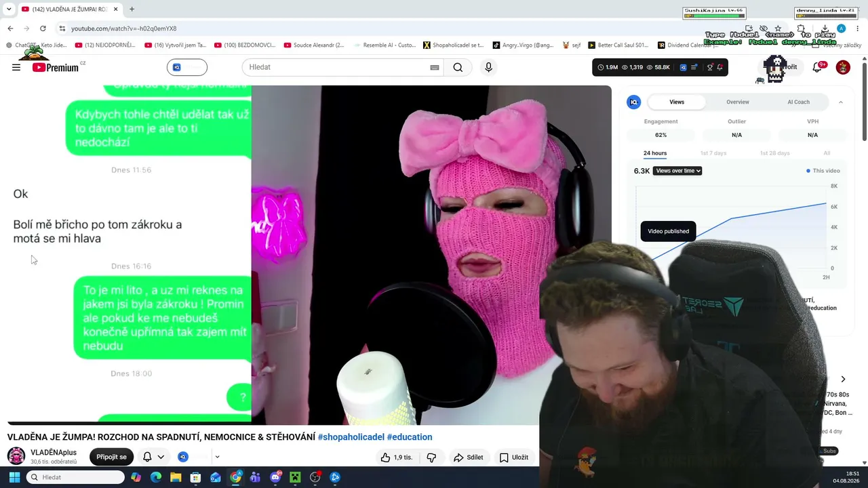Open the Views over time dropdown

(677, 171)
